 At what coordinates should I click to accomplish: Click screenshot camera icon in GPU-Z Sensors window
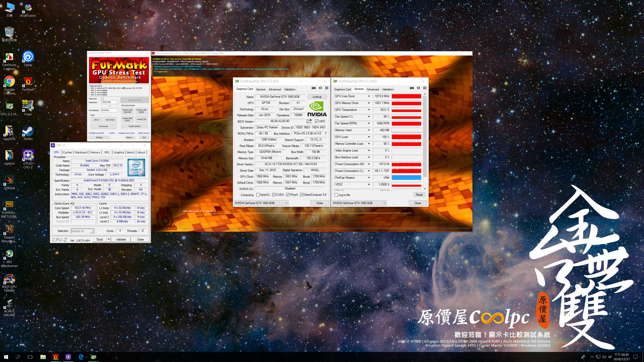(412, 88)
